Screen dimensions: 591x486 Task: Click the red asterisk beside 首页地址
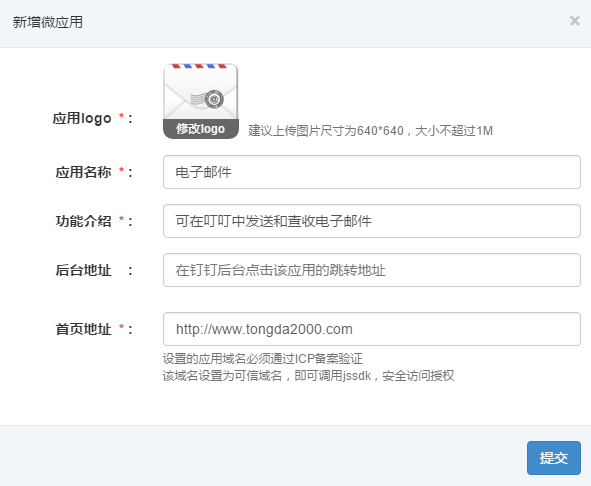click(121, 327)
